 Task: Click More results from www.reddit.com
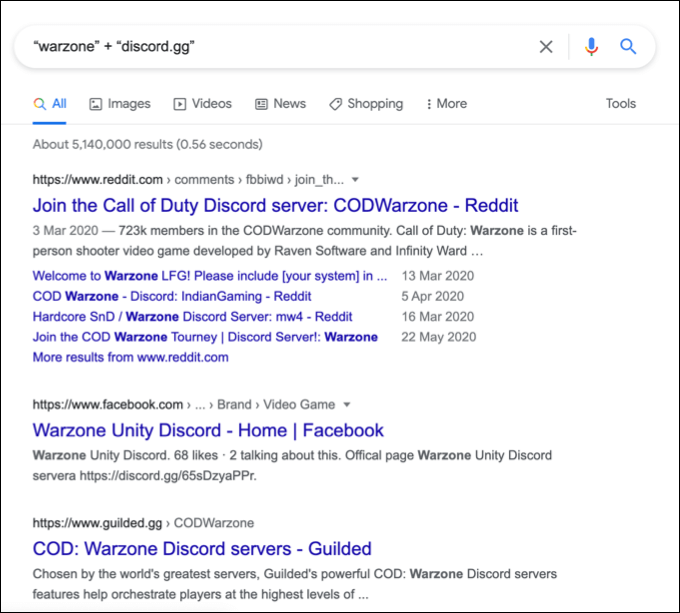coord(130,357)
